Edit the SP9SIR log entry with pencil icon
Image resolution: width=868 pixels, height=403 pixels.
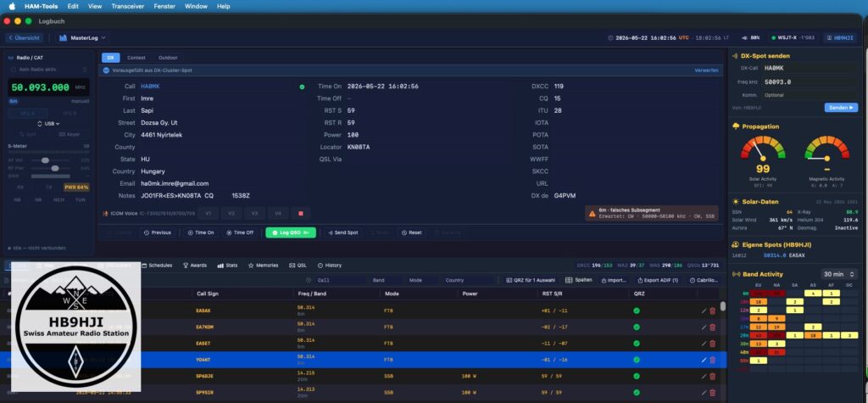tap(704, 393)
